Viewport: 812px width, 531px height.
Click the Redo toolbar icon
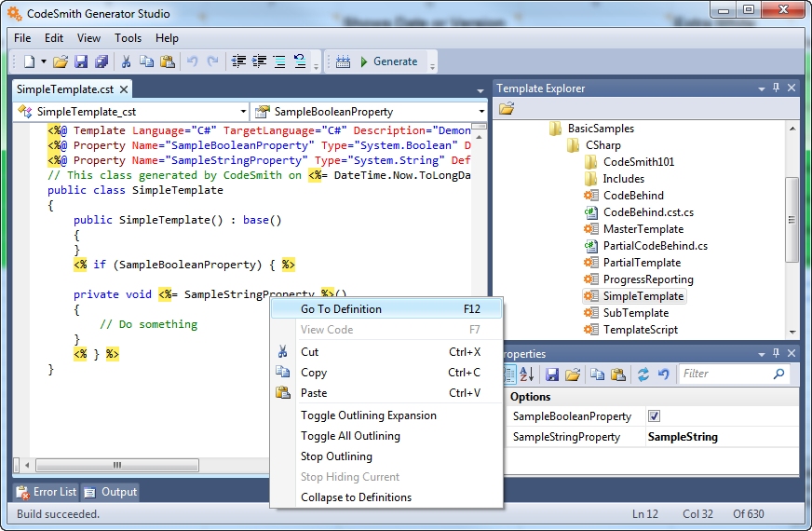[x=212, y=61]
